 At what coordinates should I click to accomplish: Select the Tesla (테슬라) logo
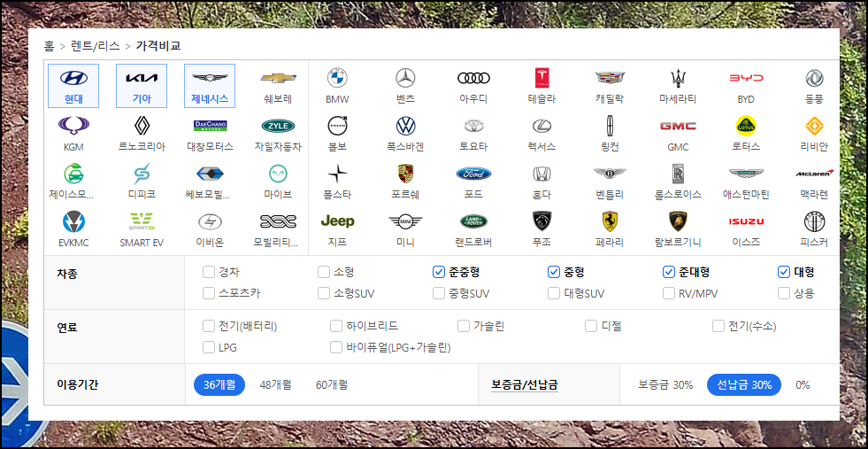(542, 78)
